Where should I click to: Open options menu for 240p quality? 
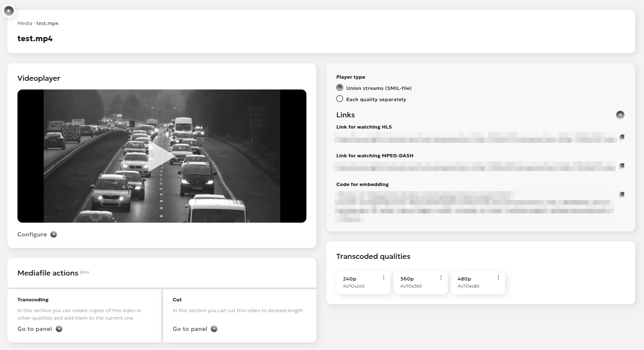(x=383, y=278)
